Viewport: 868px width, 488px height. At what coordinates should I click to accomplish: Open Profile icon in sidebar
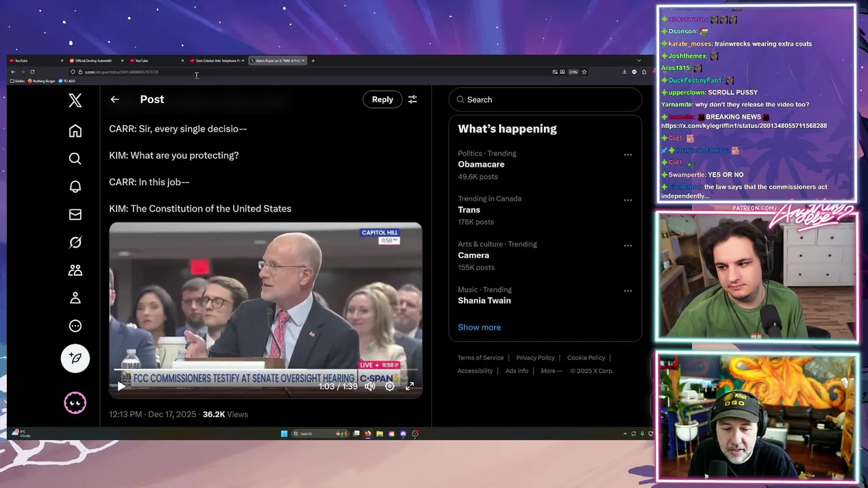[75, 298]
